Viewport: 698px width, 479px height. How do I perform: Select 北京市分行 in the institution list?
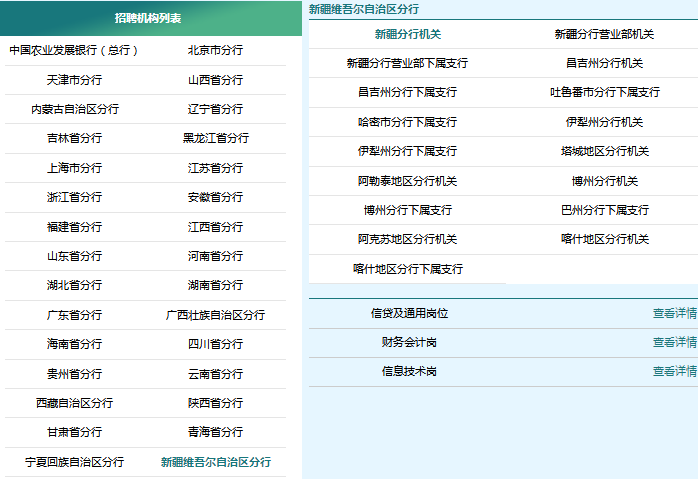[x=215, y=50]
